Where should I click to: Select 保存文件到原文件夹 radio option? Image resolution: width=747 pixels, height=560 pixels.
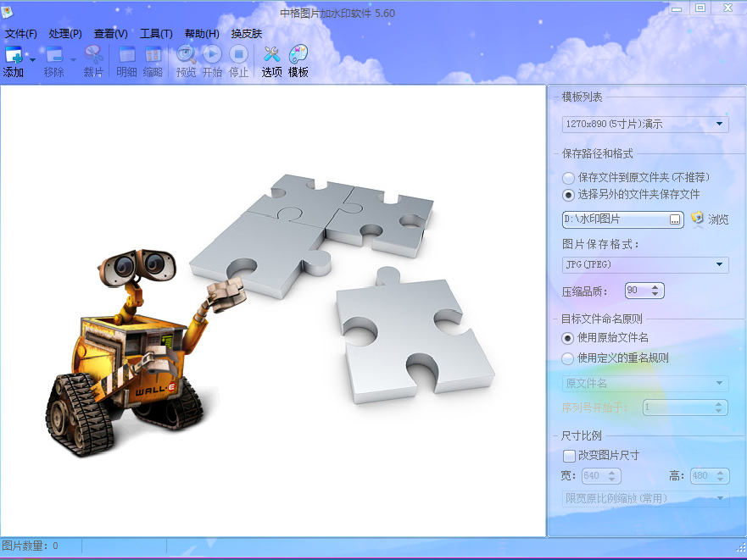[x=568, y=178]
